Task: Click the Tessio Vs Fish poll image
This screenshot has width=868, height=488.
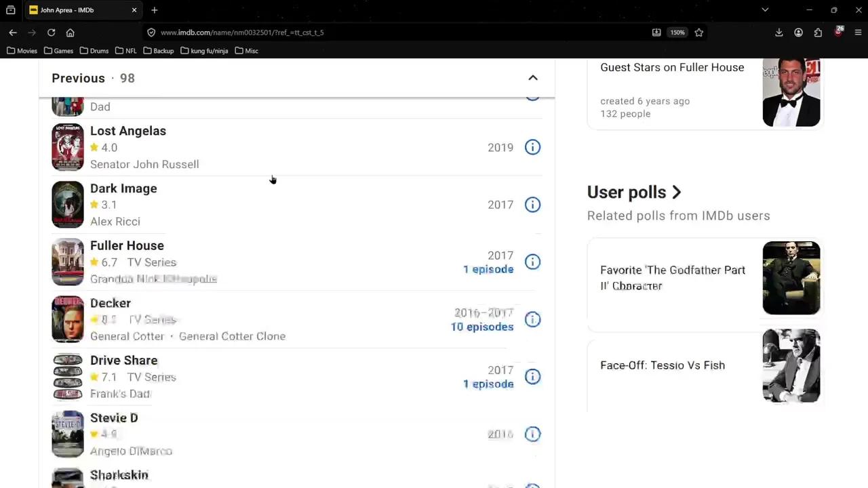Action: click(x=791, y=365)
